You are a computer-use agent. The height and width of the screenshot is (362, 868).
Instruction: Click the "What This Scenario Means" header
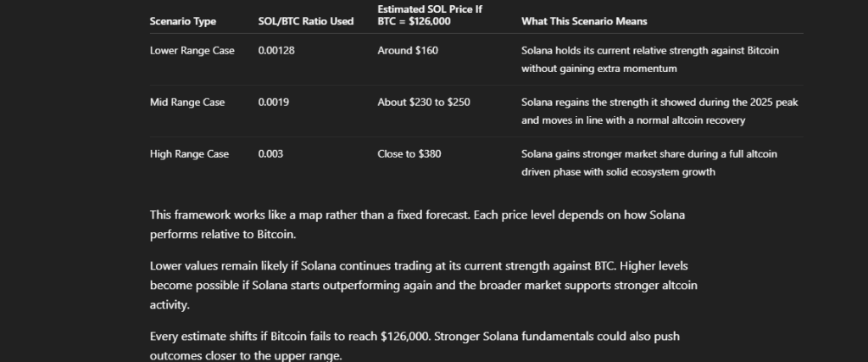click(584, 21)
